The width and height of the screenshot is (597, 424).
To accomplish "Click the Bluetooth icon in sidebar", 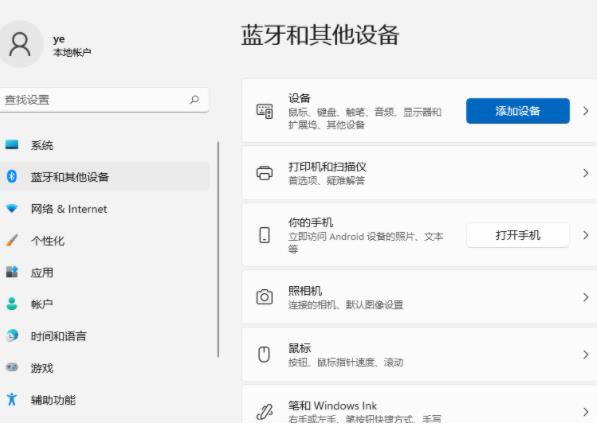I will click(12, 176).
